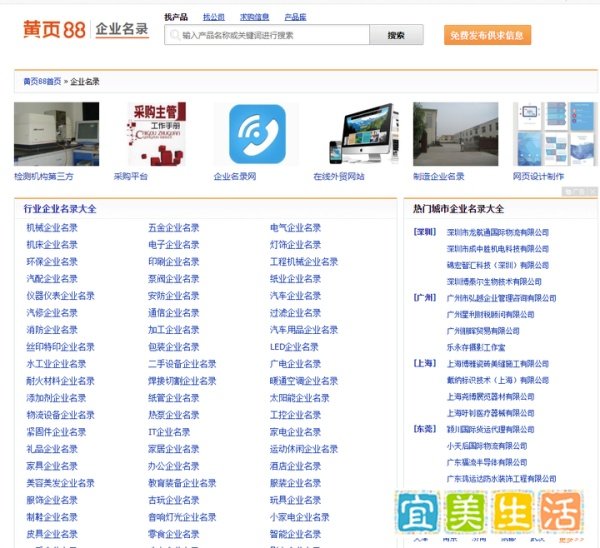
Task: Open the 通信企业名录 category link
Action: [174, 313]
